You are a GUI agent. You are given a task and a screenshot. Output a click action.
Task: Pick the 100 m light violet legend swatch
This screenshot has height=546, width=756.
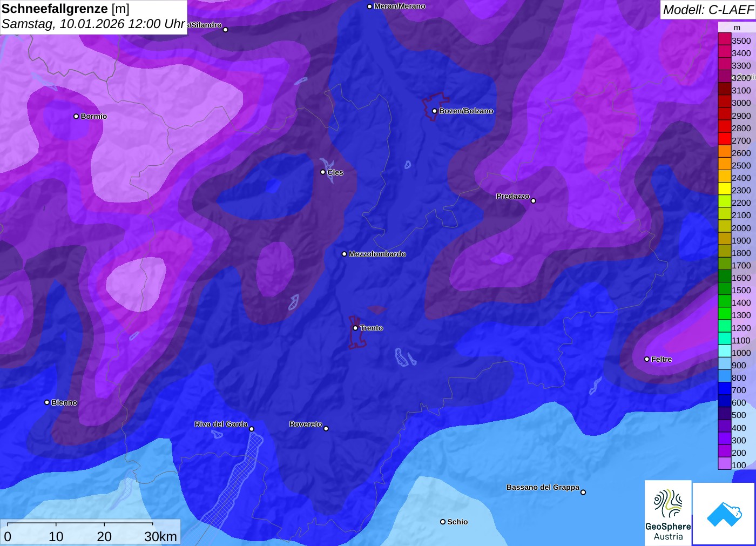725,464
